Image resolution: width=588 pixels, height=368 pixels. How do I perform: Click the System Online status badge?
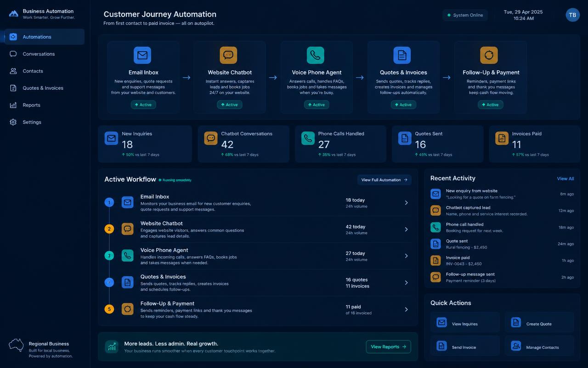465,15
